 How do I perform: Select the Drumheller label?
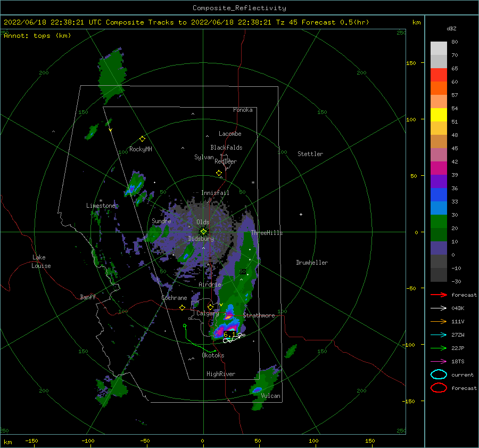[x=312, y=263]
